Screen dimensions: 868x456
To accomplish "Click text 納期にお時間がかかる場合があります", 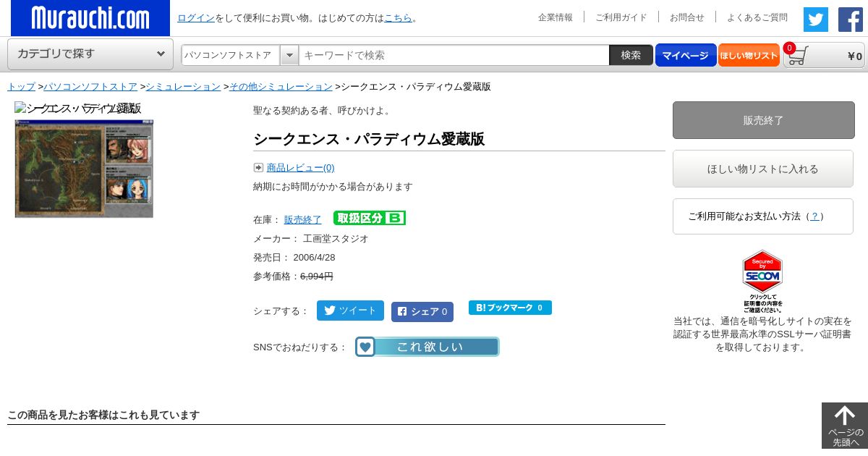I will 333,187.
